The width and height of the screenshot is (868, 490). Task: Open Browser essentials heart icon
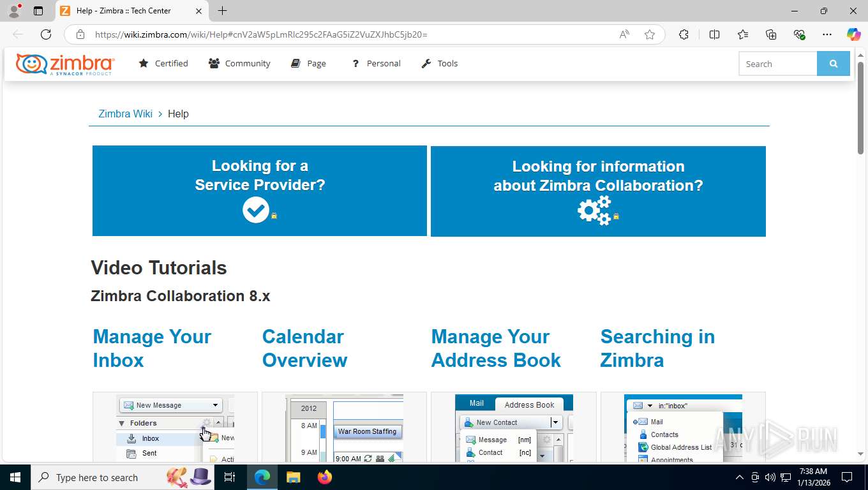pyautogui.click(x=799, y=34)
